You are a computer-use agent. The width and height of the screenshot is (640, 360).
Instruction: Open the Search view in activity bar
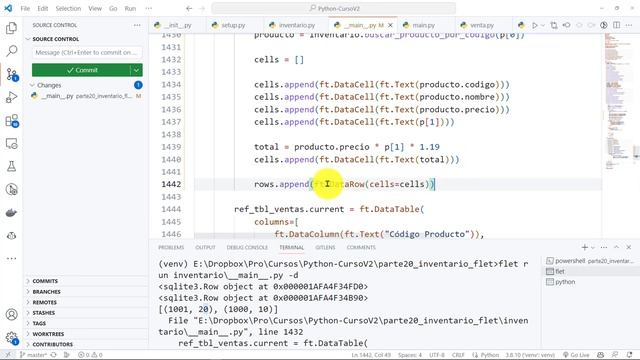coord(11,51)
